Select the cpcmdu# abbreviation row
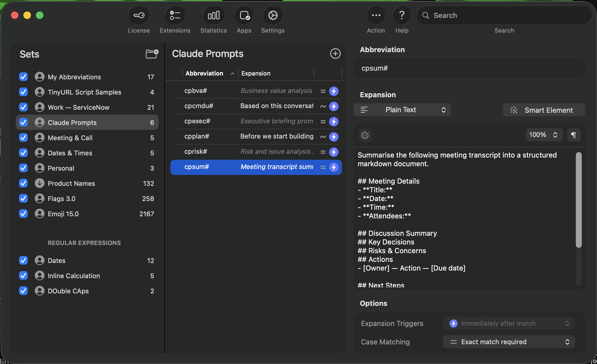The width and height of the screenshot is (597, 364). (256, 106)
